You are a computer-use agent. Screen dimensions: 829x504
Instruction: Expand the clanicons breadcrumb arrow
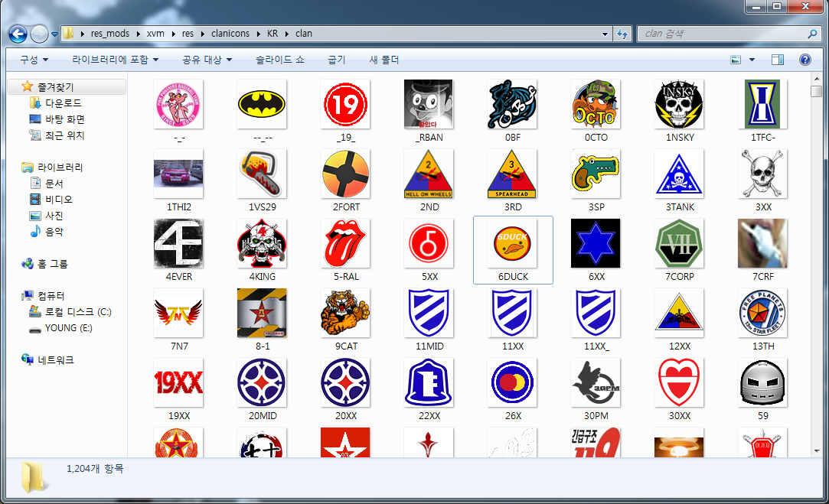[x=259, y=34]
